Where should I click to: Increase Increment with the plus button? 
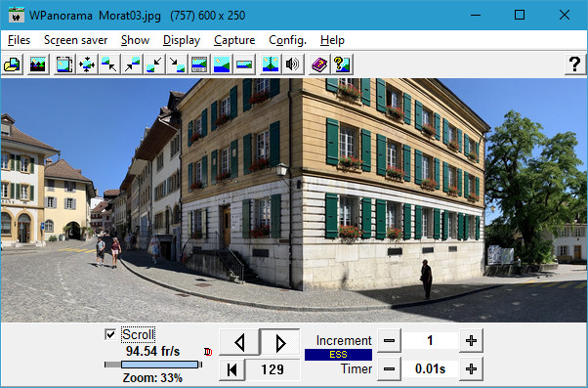point(471,341)
